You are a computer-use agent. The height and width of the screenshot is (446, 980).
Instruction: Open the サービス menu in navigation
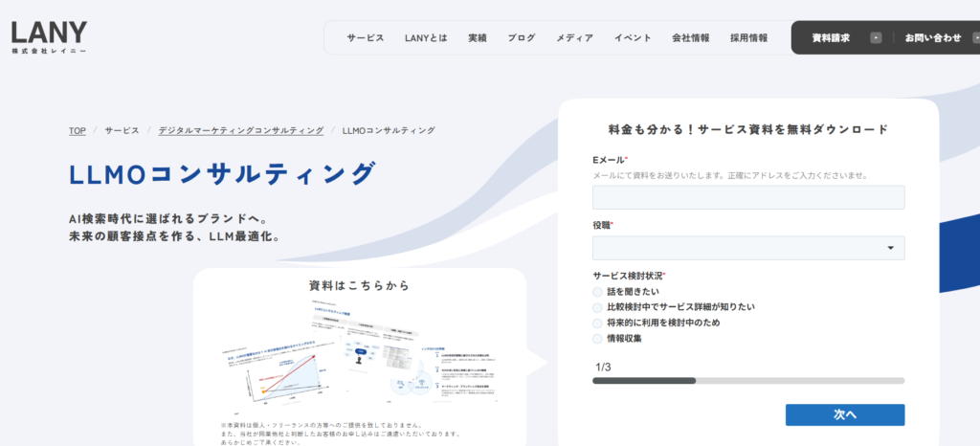(366, 38)
